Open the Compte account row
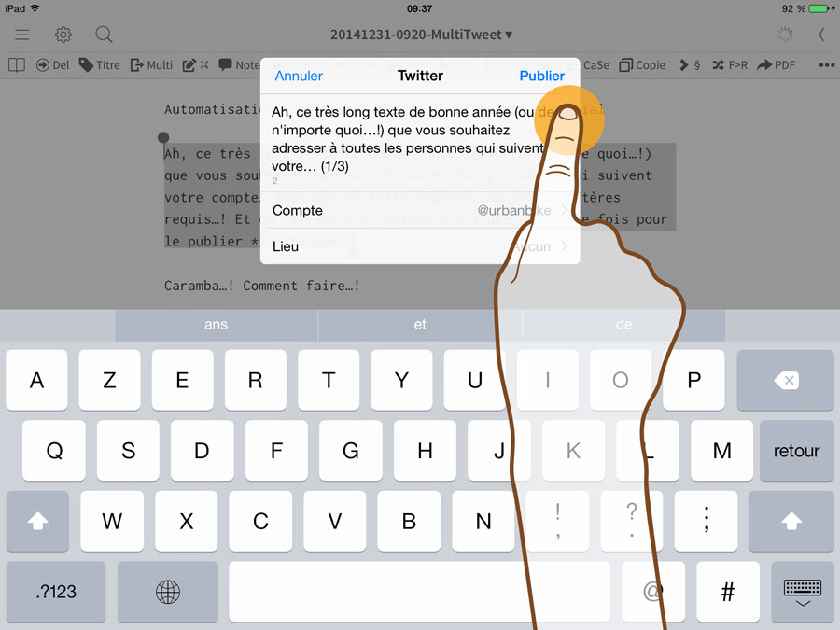Screen dimensions: 840x630 pos(420,211)
